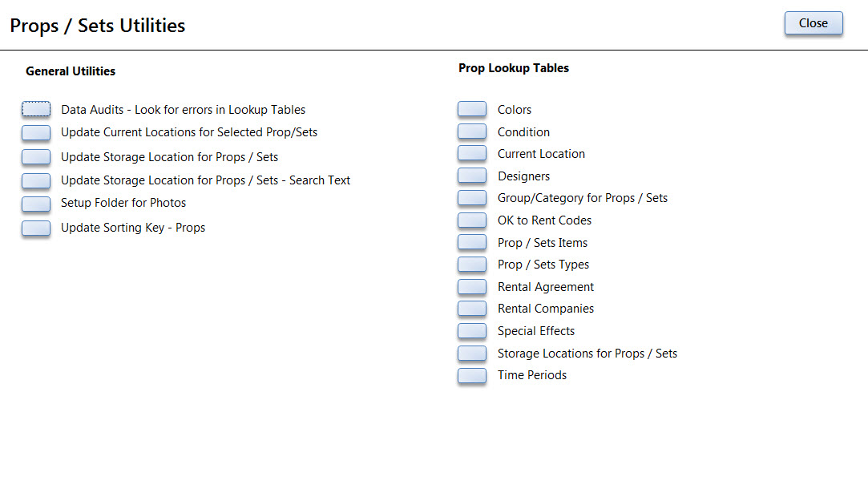The image size is (868, 485).
Task: Open the Colors lookup table
Action: pos(472,109)
